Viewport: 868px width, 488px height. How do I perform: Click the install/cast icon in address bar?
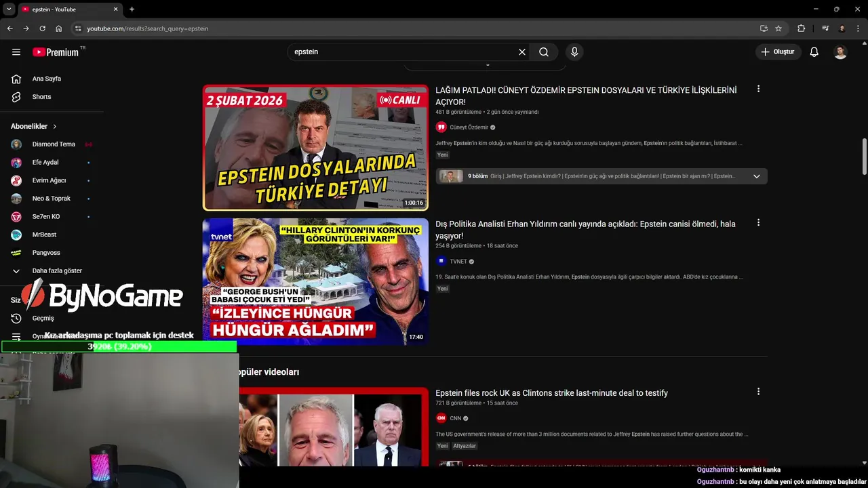(x=764, y=28)
